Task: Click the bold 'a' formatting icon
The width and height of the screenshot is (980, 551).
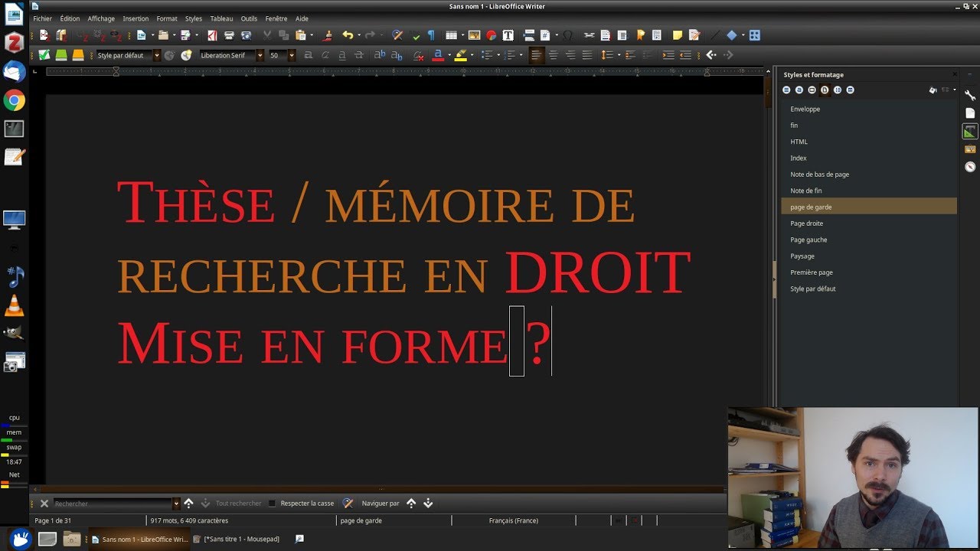Action: [308, 55]
